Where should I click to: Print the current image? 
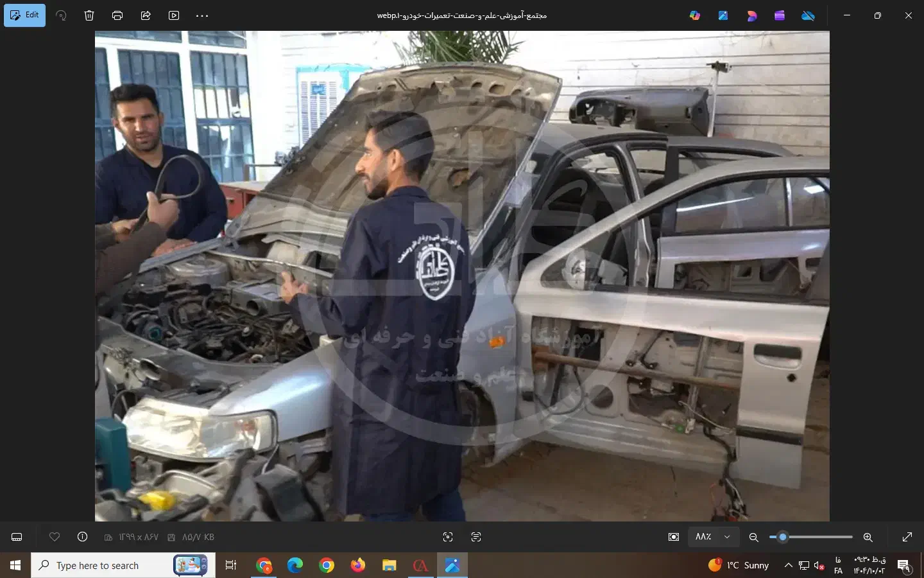point(117,15)
